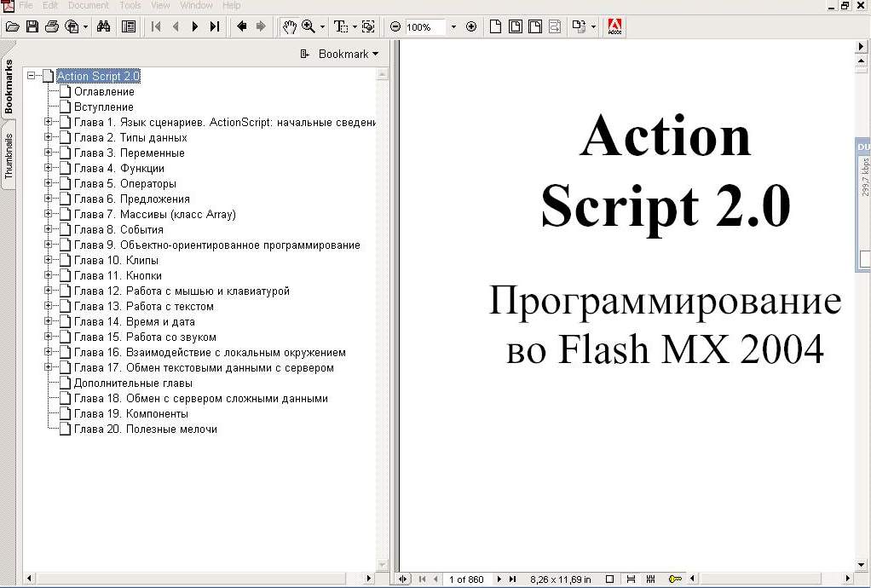Viewport: 871px width, 588px height.
Task: Expand Глава 2. Типы данных bookmark
Action: point(48,137)
